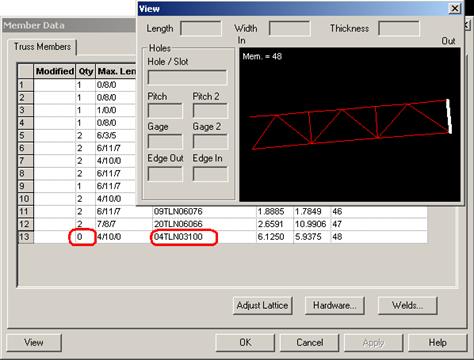Click the red truss in preview
474x360 pixels.
click(350, 125)
